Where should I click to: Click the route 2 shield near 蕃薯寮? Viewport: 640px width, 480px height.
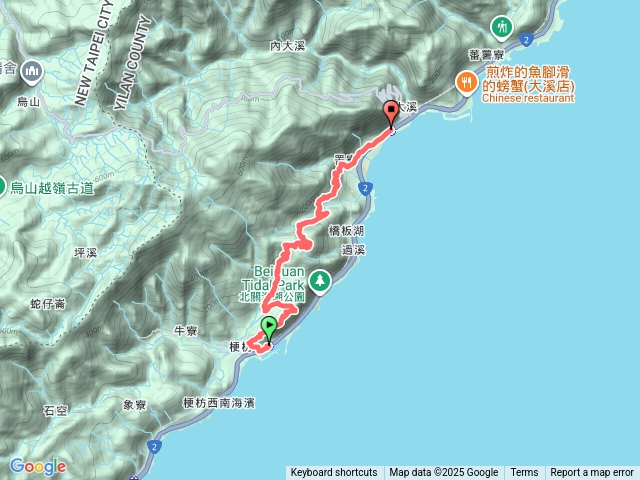click(527, 40)
